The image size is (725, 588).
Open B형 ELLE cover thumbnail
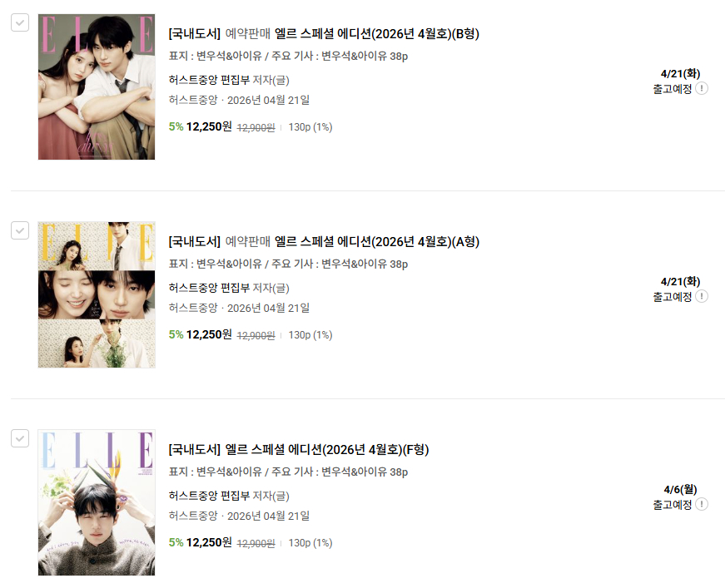tap(97, 86)
